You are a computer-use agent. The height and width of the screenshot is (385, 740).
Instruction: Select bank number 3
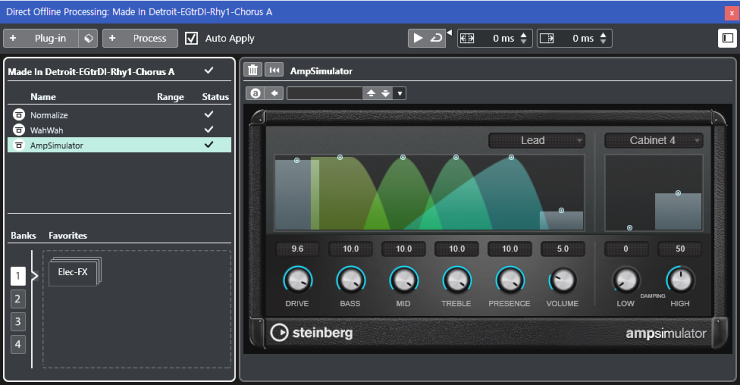18,321
